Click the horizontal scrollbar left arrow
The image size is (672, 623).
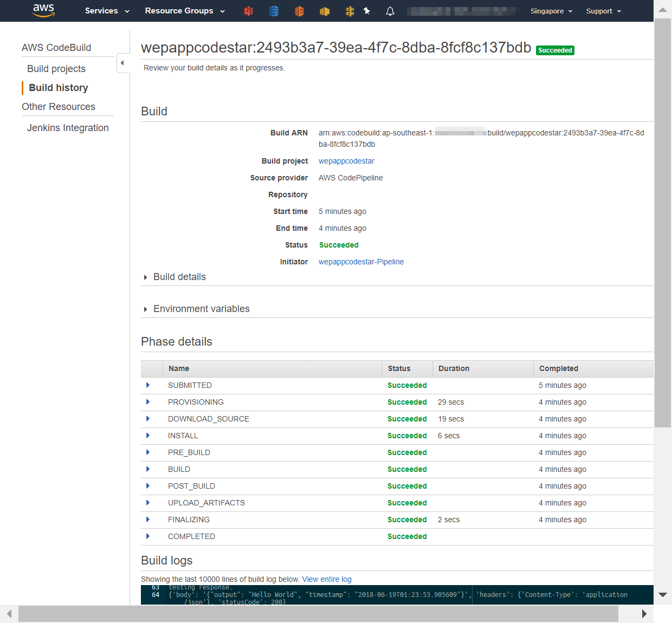coord(9,614)
